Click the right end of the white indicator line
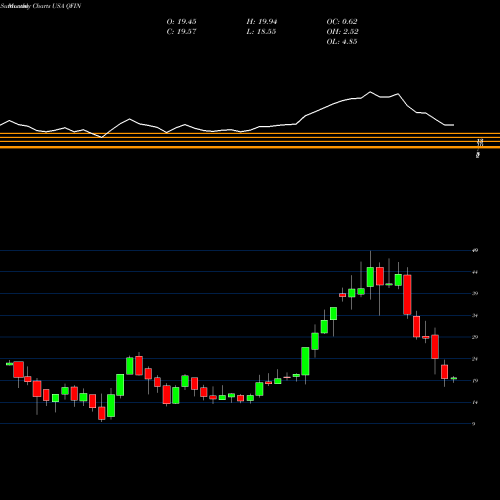The height and width of the screenshot is (500, 500). 453,125
